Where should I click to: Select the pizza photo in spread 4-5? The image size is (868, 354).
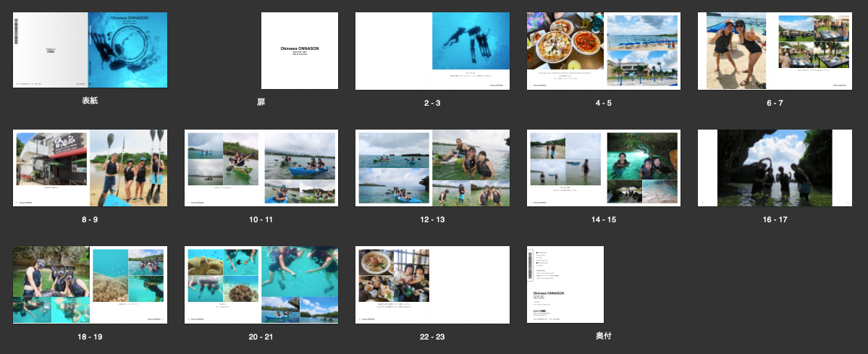pos(565,41)
